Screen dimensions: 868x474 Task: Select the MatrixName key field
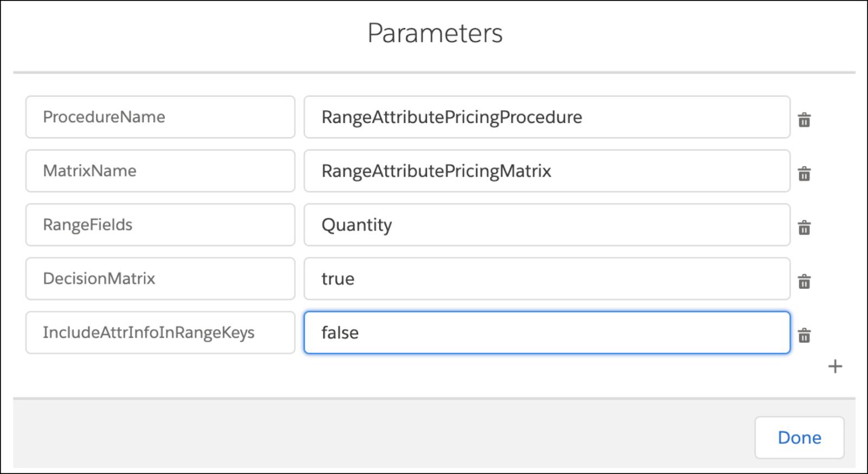pos(160,171)
